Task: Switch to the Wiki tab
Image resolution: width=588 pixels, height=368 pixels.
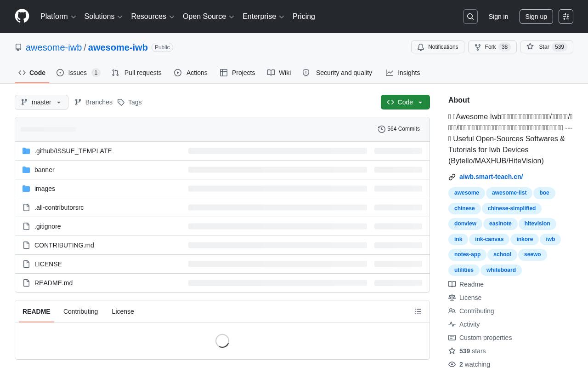Action: (x=279, y=73)
